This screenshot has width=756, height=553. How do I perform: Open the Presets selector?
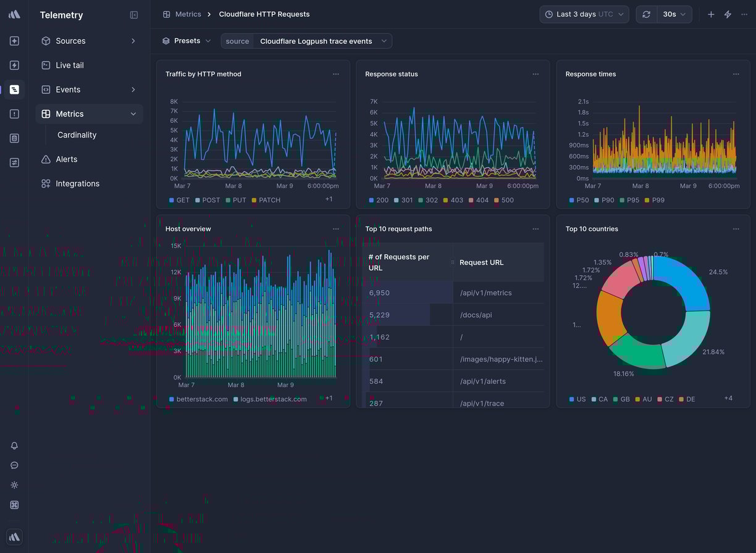tap(186, 40)
